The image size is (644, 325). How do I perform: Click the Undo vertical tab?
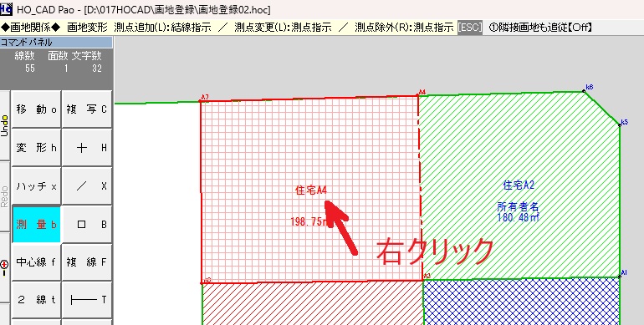coord(4,125)
